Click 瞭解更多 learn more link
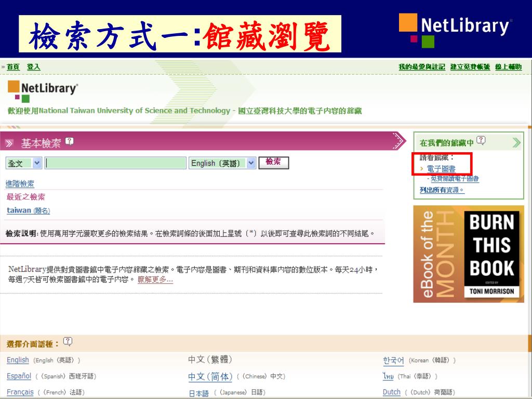Viewport: 532px width, 399px height. tap(155, 280)
